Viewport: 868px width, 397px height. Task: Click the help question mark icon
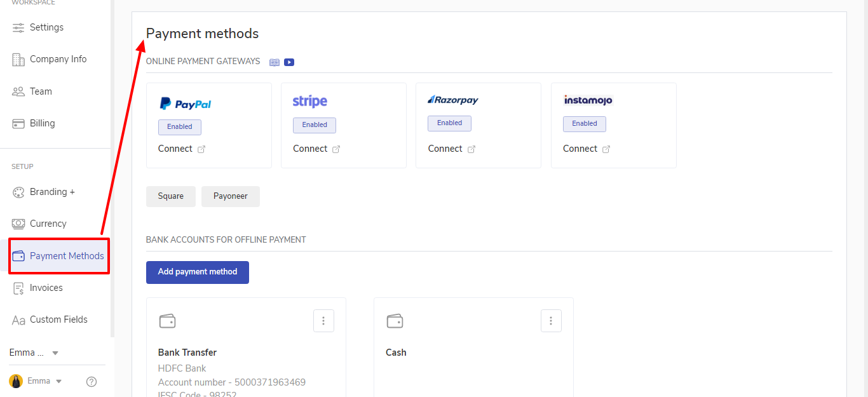92,382
